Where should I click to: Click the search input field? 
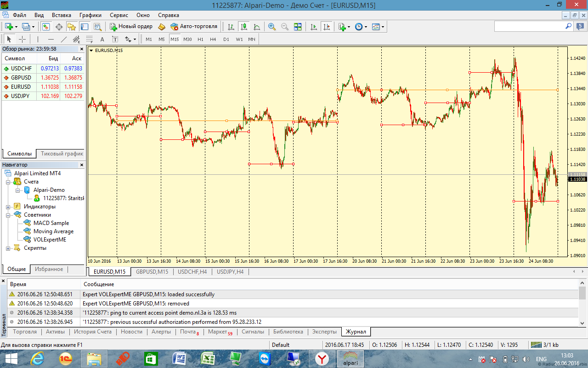(x=529, y=27)
